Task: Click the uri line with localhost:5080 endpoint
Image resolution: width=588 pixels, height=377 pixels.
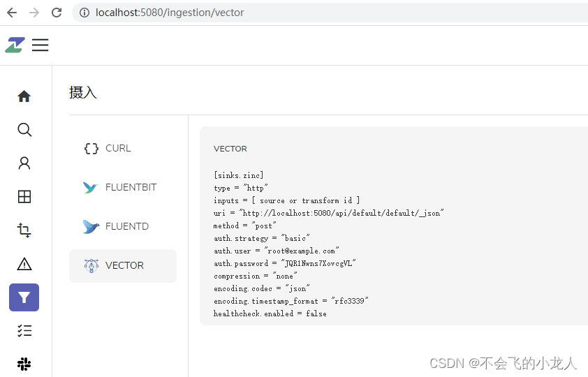Action: (328, 213)
